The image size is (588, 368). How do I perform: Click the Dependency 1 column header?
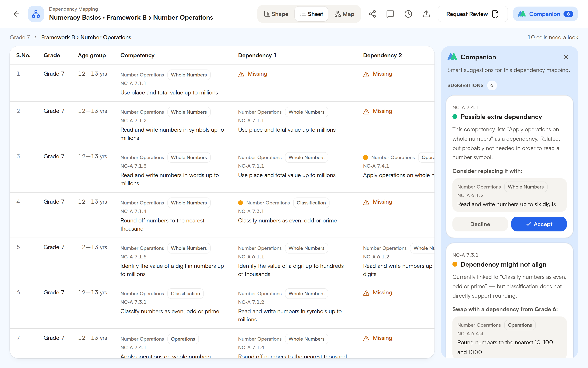[257, 55]
